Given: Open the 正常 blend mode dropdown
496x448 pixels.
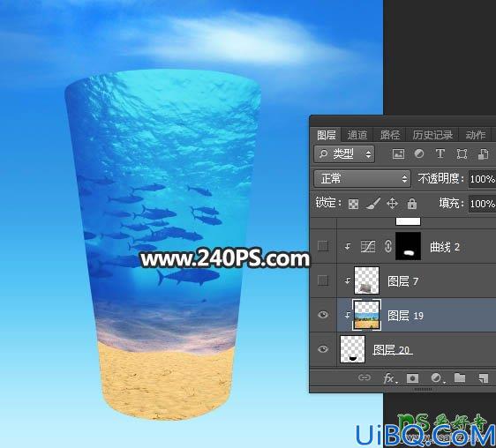Looking at the screenshot, I should 362,179.
